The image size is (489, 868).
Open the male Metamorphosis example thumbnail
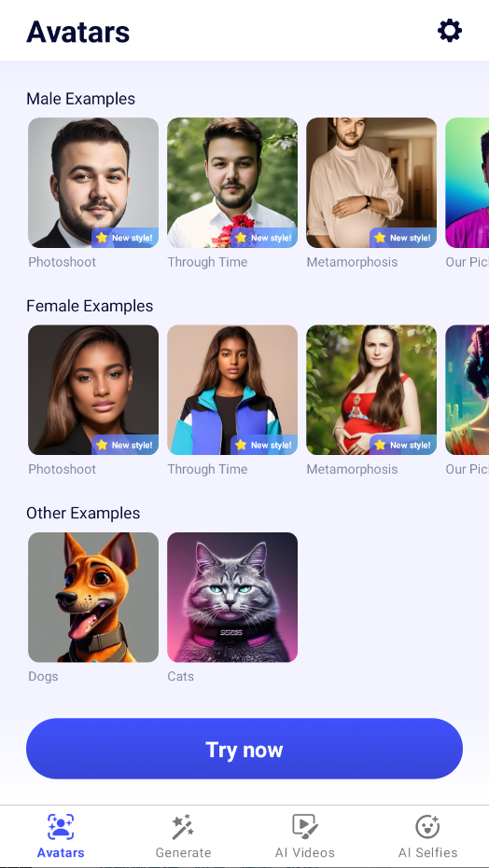click(371, 183)
